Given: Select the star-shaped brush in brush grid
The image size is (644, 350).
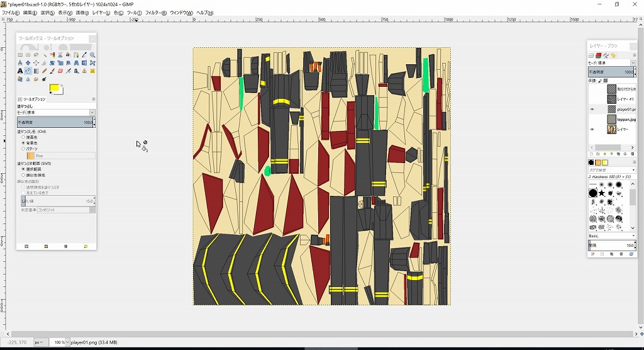Looking at the screenshot, I should tap(602, 193).
